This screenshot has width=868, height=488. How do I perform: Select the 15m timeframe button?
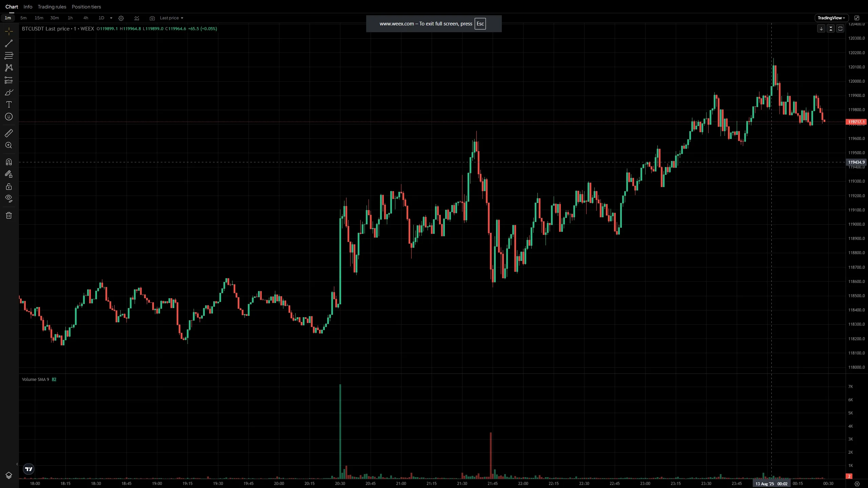(x=39, y=18)
